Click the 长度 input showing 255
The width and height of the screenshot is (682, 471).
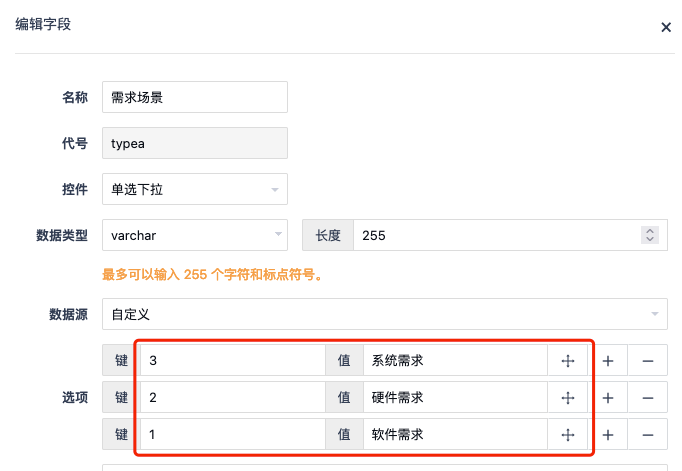pos(496,235)
